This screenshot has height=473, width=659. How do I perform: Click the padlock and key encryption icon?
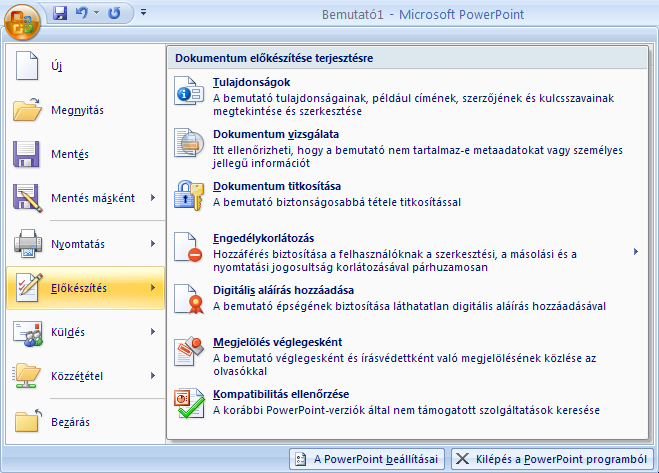click(189, 195)
